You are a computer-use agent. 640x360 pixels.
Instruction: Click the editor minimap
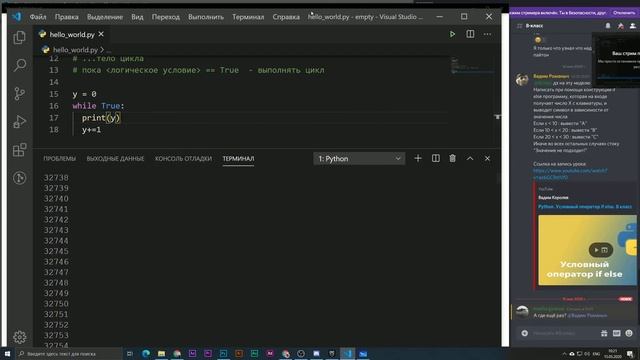click(x=472, y=66)
